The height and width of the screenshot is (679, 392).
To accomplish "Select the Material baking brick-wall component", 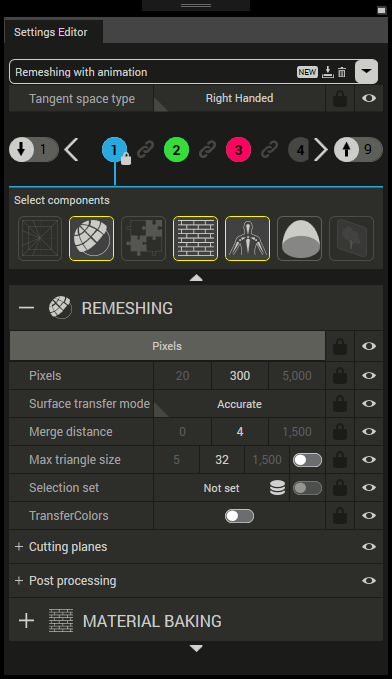I will [195, 239].
